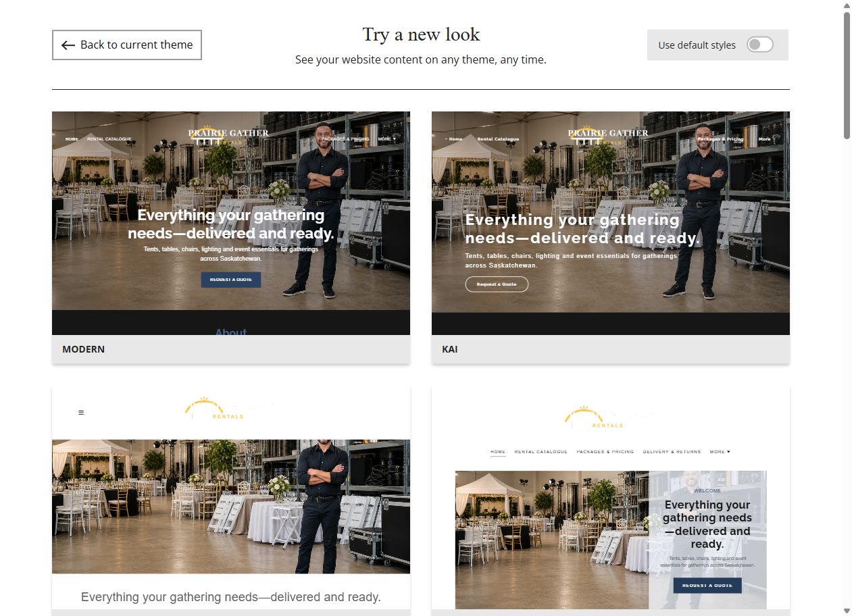852x616 pixels.
Task: Click the Prairie Gather logo in Kai preview
Action: [x=608, y=135]
